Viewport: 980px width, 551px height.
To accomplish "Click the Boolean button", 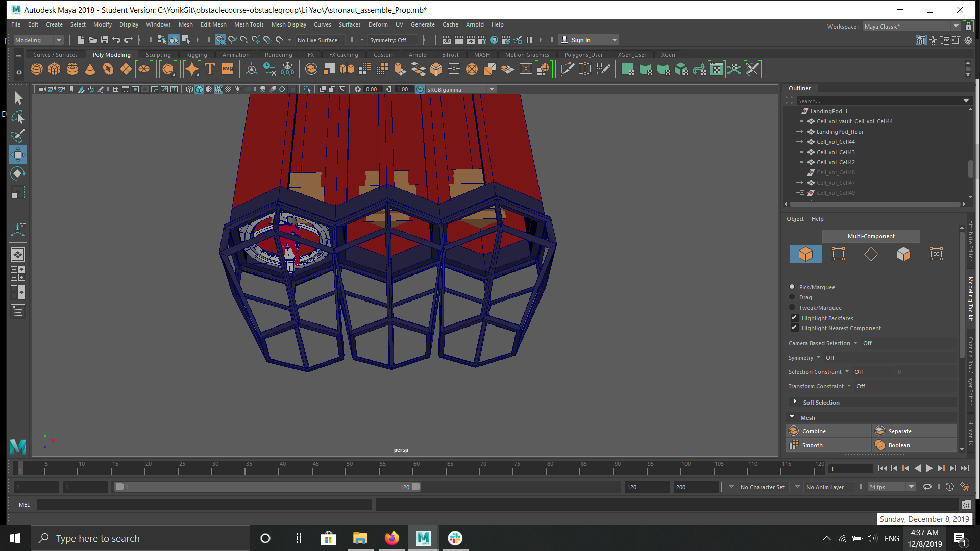I will (899, 445).
